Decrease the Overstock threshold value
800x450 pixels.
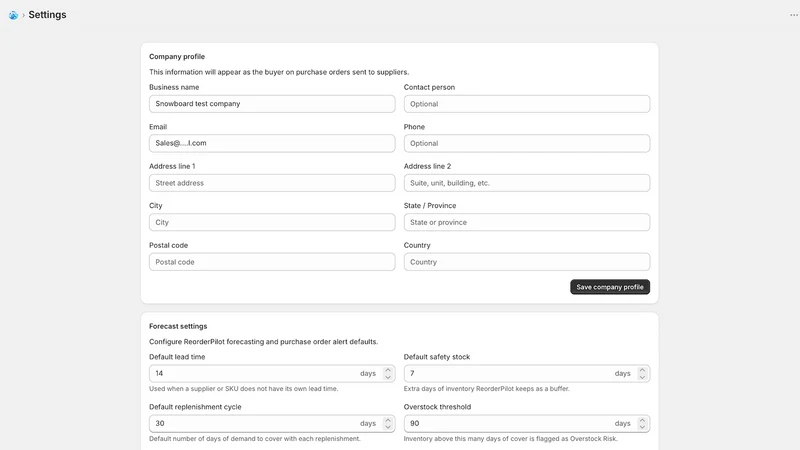[642, 427]
